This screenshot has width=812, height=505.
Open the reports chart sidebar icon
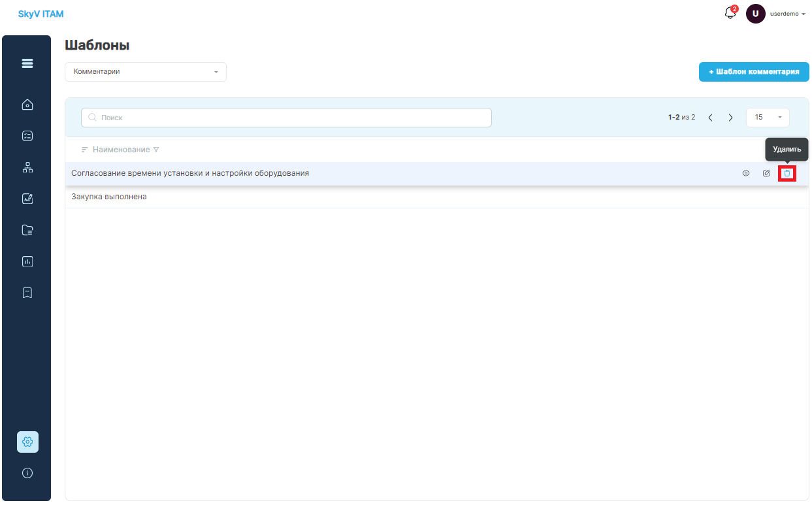(27, 261)
